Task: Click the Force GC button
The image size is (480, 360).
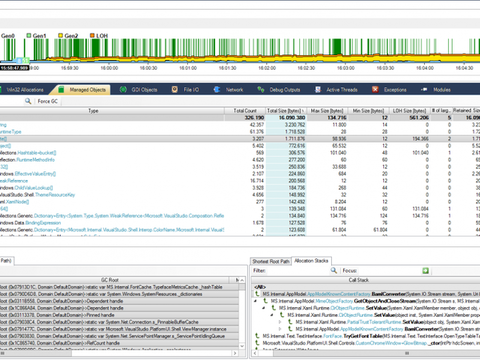Action: (x=47, y=101)
